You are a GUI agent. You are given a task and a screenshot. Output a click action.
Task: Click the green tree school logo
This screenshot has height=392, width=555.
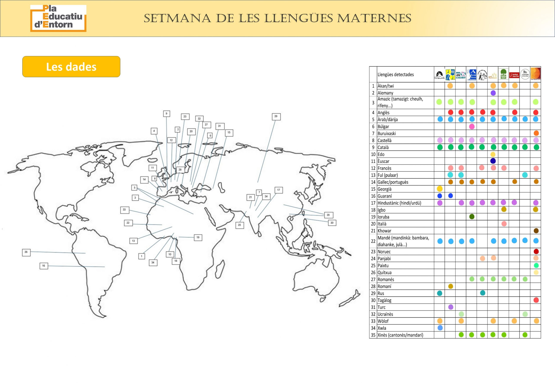point(504,74)
